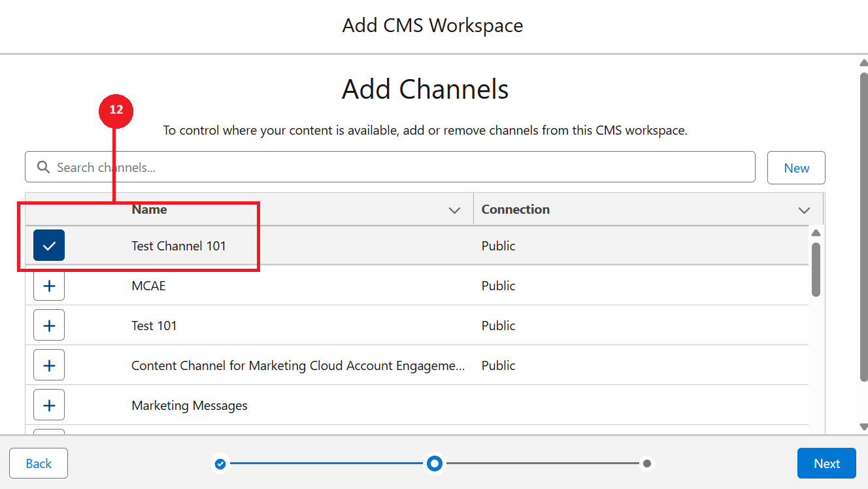This screenshot has width=868, height=489.
Task: Add the Content Channel for Marketing Cloud
Action: (49, 365)
